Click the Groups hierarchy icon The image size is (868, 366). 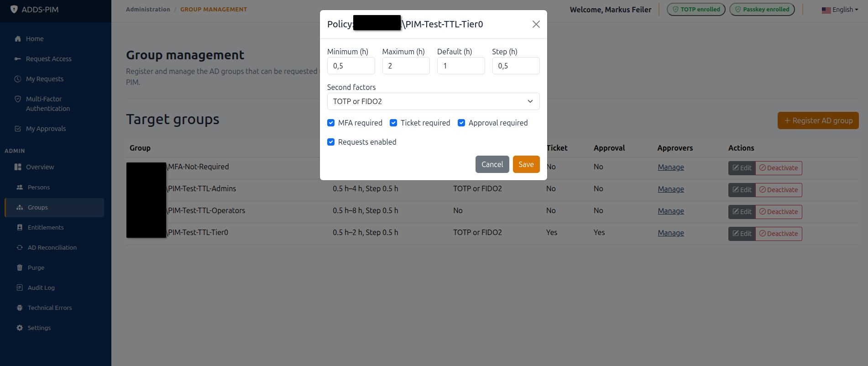tap(20, 207)
